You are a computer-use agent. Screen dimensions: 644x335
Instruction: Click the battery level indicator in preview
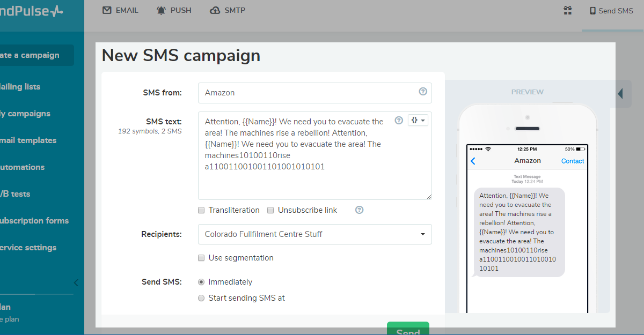coord(581,148)
